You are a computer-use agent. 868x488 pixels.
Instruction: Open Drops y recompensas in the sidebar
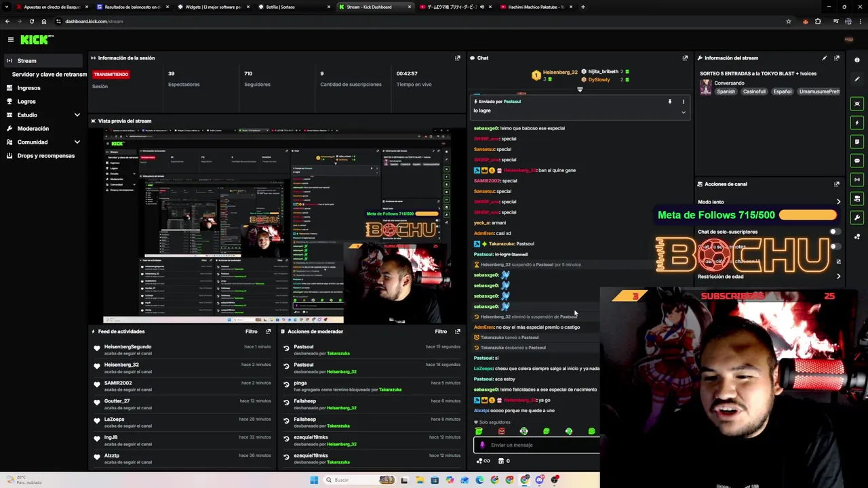coord(46,156)
